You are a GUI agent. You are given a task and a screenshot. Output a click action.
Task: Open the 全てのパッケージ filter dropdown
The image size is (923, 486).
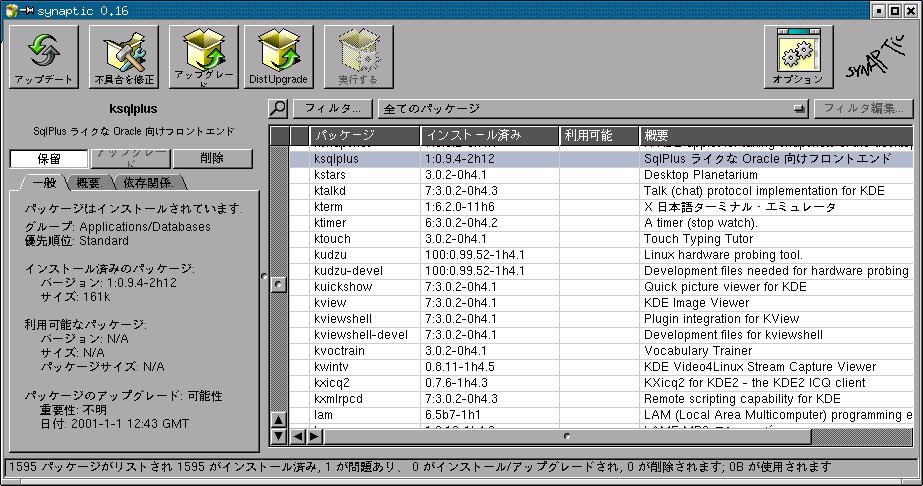593,108
